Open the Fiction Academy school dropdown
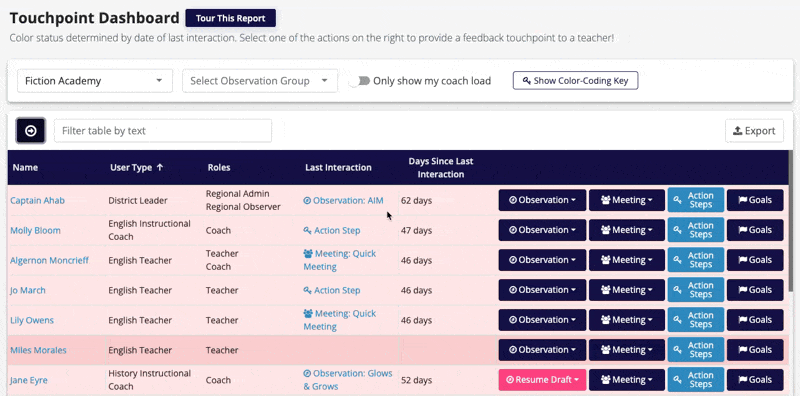Screen dimensions: 800x396 [95, 81]
